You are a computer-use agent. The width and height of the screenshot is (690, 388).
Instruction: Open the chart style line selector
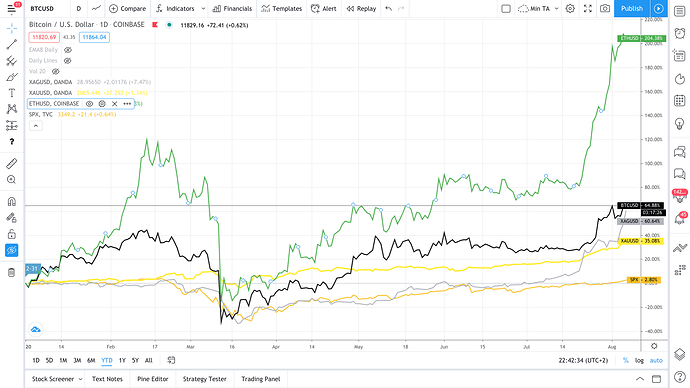(x=96, y=8)
